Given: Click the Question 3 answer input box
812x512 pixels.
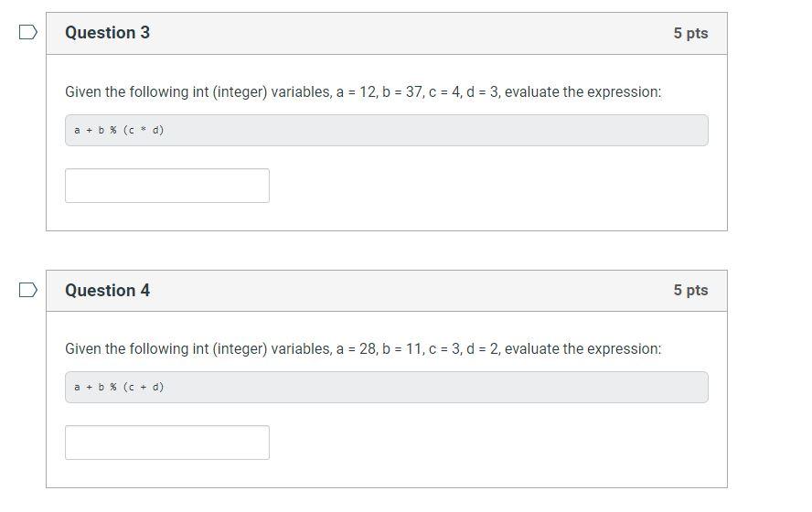Looking at the screenshot, I should click(167, 186).
